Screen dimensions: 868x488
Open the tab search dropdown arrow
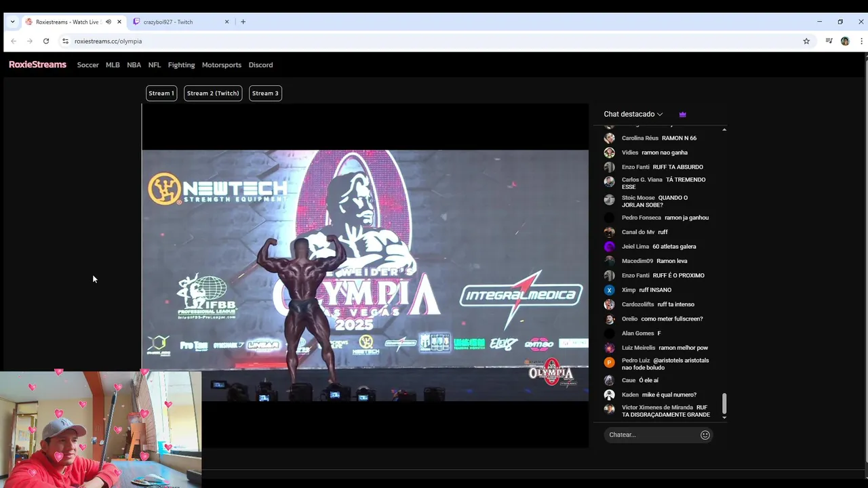[x=12, y=22]
